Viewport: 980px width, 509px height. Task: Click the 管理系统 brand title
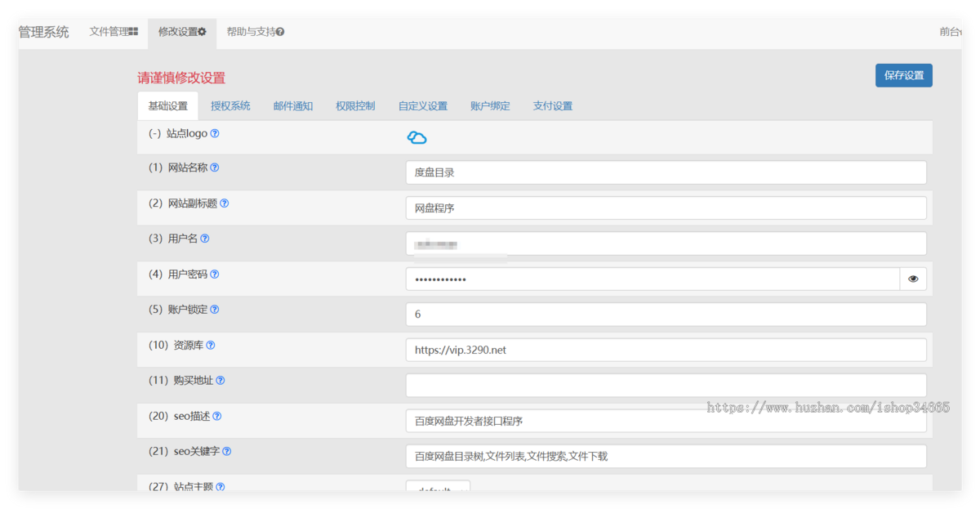(x=44, y=32)
